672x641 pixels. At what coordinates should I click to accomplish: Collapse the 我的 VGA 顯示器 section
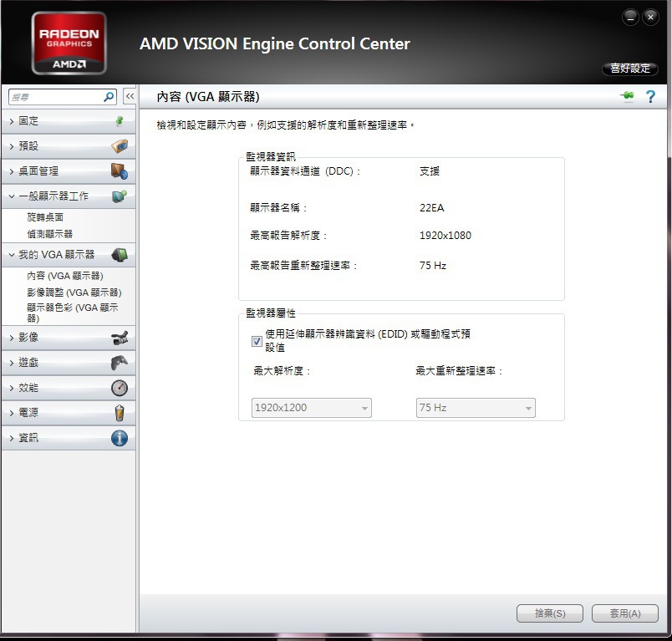pos(69,255)
